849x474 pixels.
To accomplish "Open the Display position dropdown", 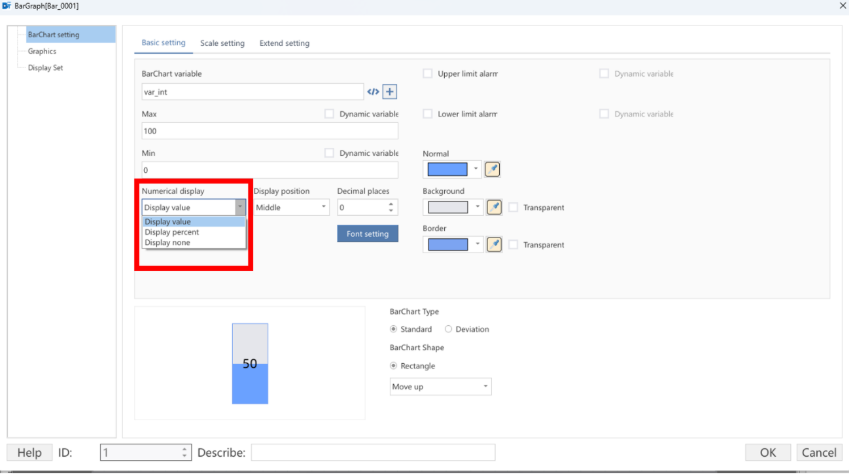I will tap(291, 207).
